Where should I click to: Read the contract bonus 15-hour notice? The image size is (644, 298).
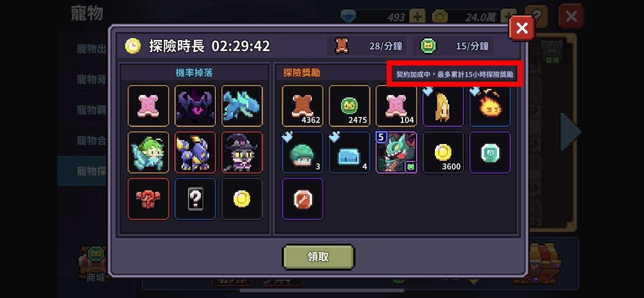(455, 74)
